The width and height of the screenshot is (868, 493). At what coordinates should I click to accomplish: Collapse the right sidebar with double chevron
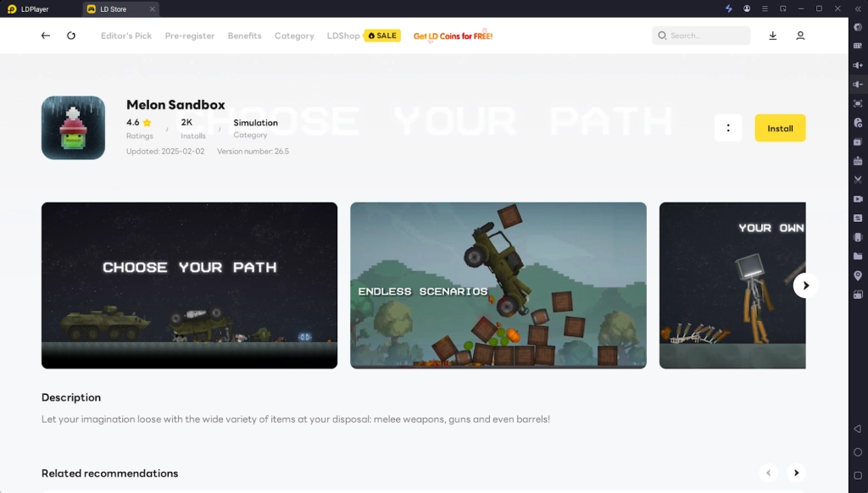pos(858,8)
